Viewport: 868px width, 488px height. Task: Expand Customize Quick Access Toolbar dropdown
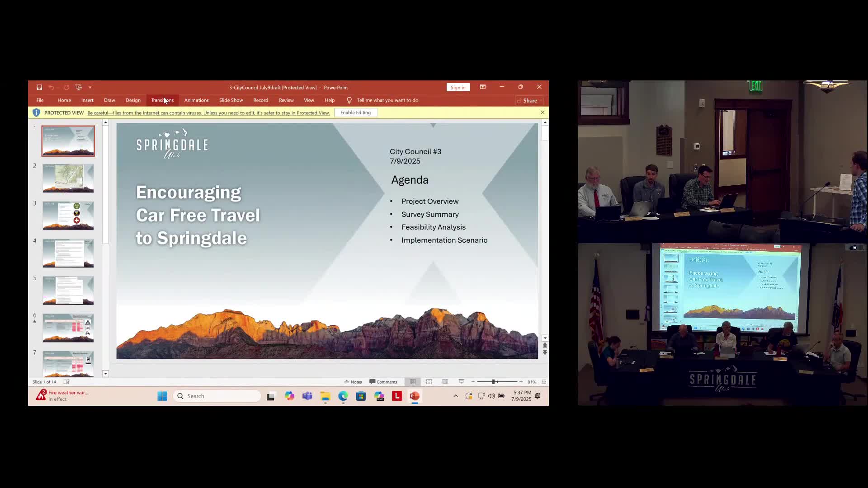pyautogui.click(x=90, y=87)
